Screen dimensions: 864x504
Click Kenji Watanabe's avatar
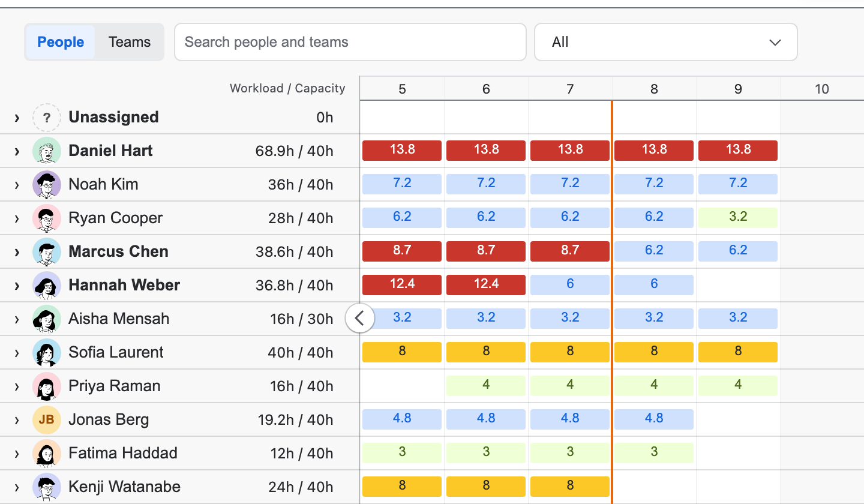pos(47,487)
